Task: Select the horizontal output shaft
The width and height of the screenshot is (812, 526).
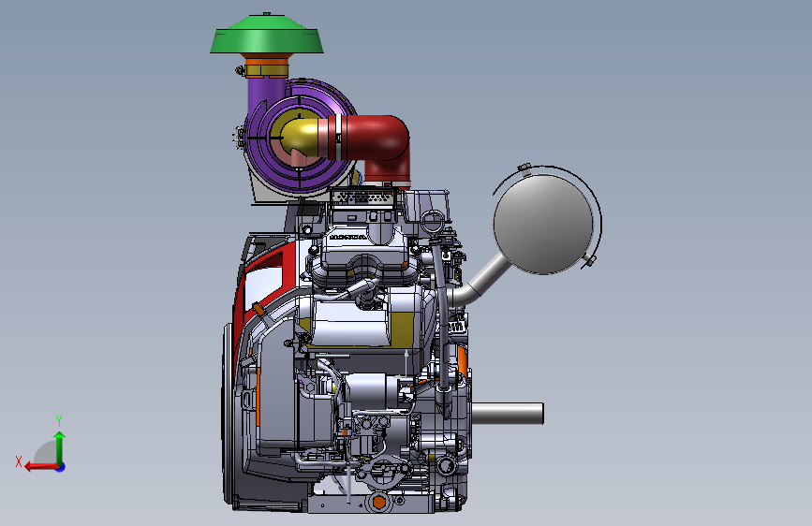Action: (508, 413)
